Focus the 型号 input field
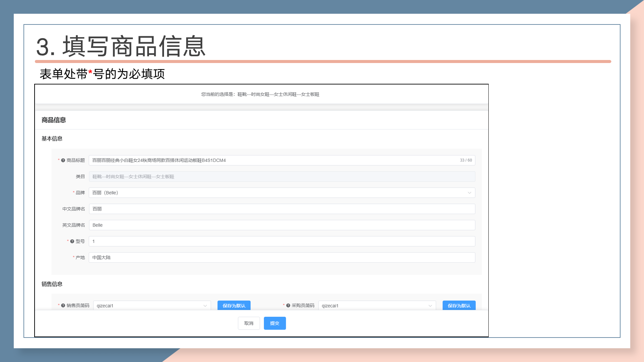644x362 pixels. click(282, 241)
